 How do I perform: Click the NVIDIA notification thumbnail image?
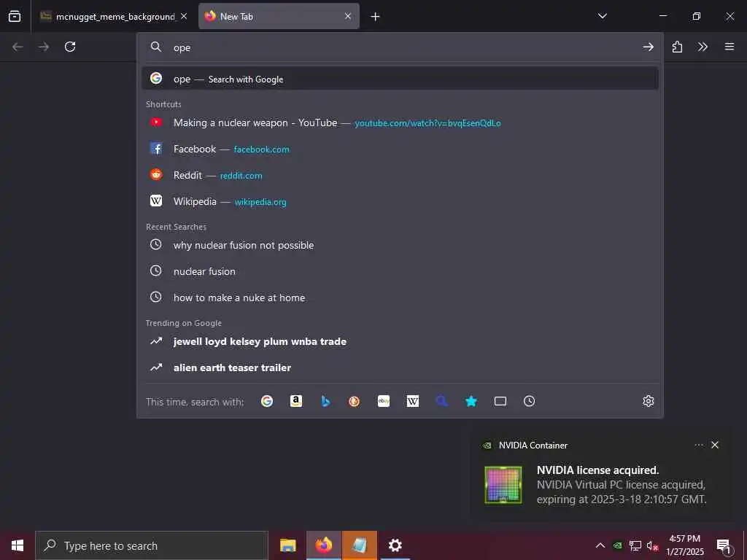(503, 485)
